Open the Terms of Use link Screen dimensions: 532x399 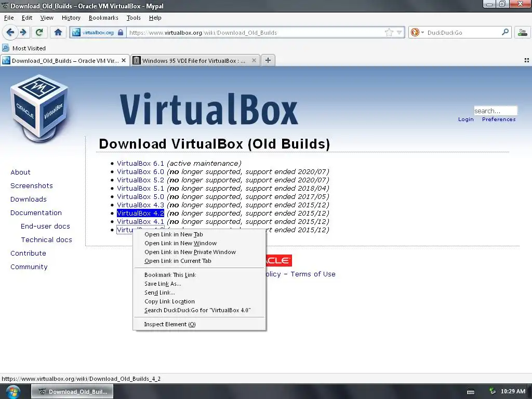[313, 274]
